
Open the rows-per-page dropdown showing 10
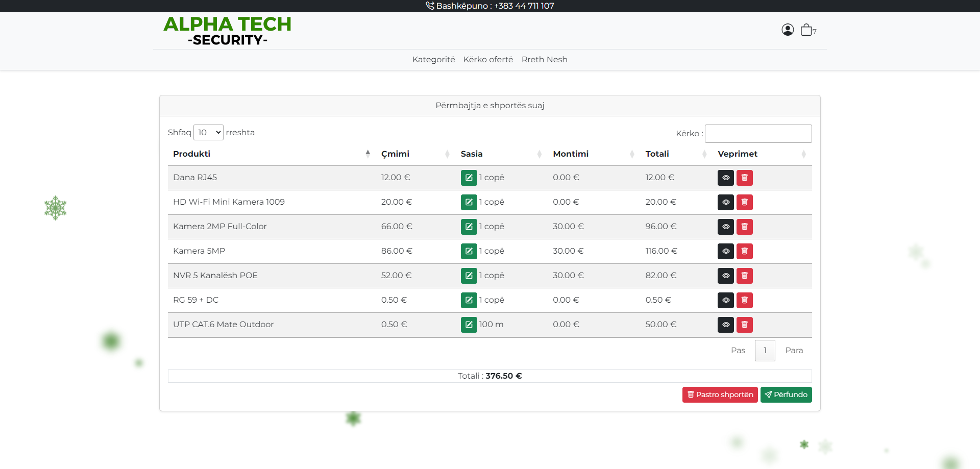tap(208, 133)
